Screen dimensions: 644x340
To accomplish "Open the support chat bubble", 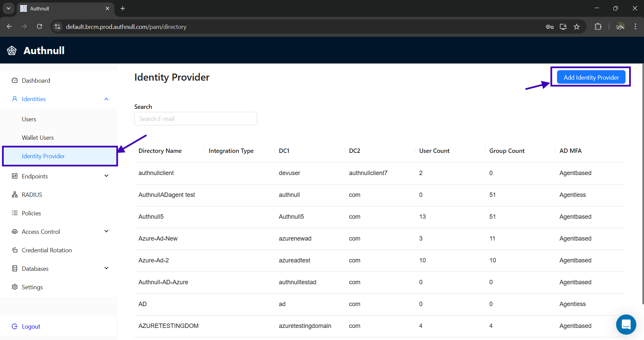I will (626, 325).
